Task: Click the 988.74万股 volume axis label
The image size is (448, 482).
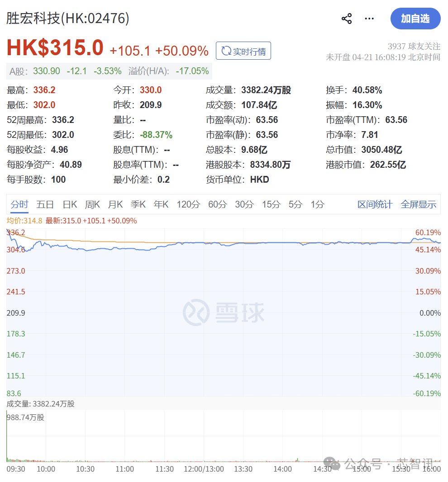Action: 25,417
